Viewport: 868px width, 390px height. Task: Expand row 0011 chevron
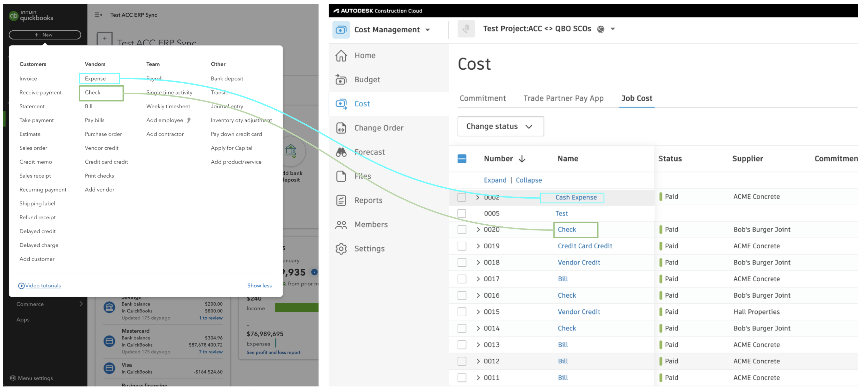478,378
